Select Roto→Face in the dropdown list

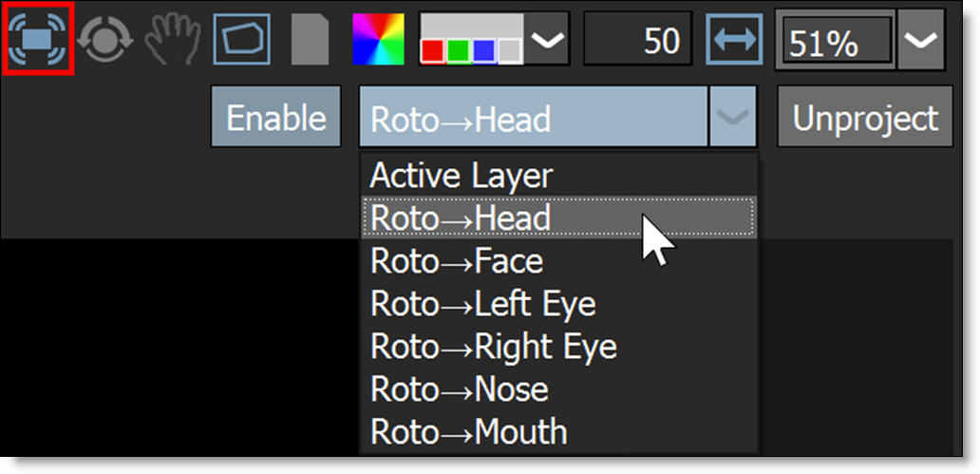[x=457, y=260]
